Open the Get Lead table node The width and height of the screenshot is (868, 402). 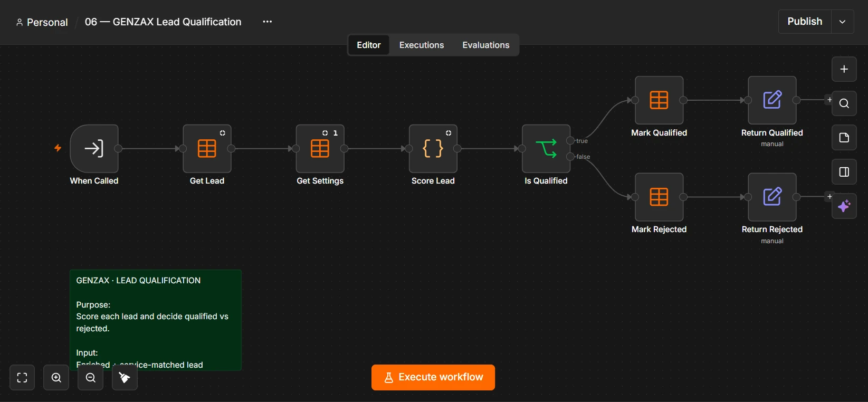[207, 148]
